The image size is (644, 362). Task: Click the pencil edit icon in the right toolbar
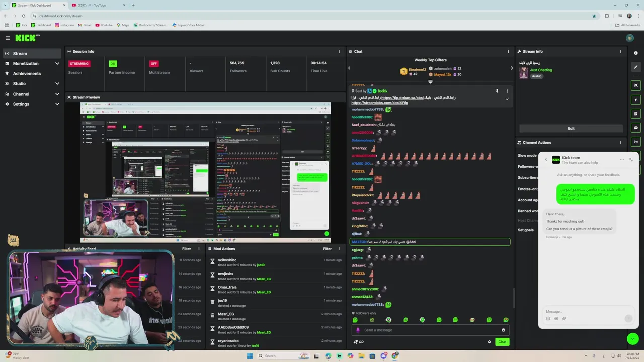tap(636, 67)
